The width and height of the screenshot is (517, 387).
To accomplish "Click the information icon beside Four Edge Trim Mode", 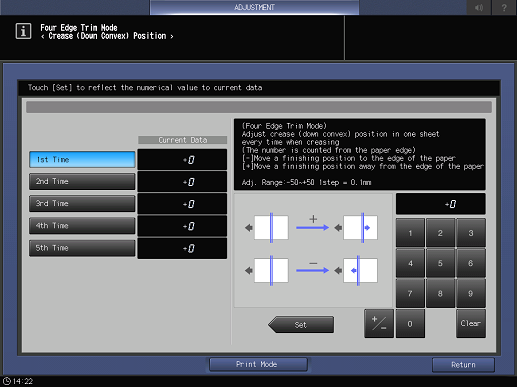I will 23,31.
